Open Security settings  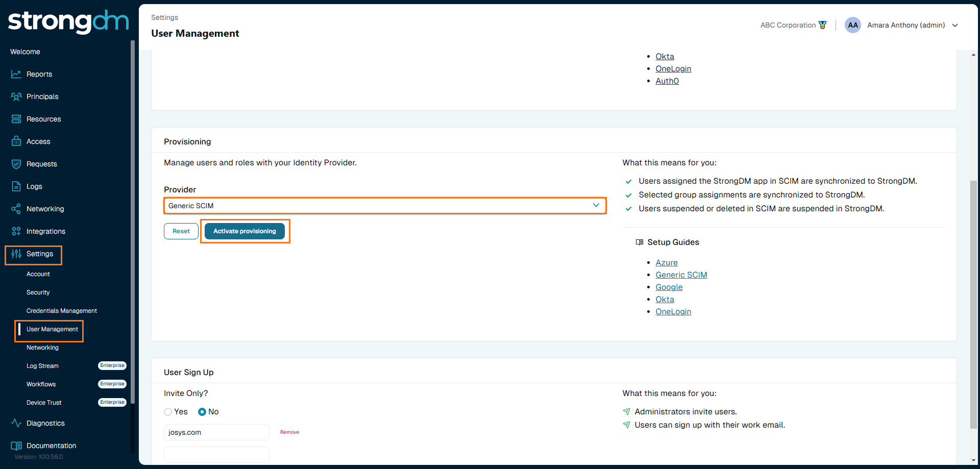[x=38, y=292]
